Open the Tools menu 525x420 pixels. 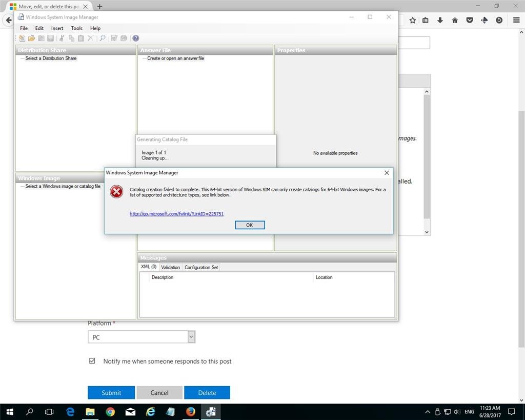click(x=76, y=29)
